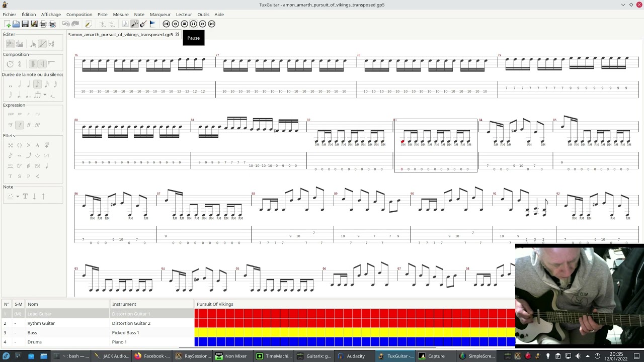The width and height of the screenshot is (644, 362).
Task: Remove a track icon in toolbar
Action: pos(112,24)
